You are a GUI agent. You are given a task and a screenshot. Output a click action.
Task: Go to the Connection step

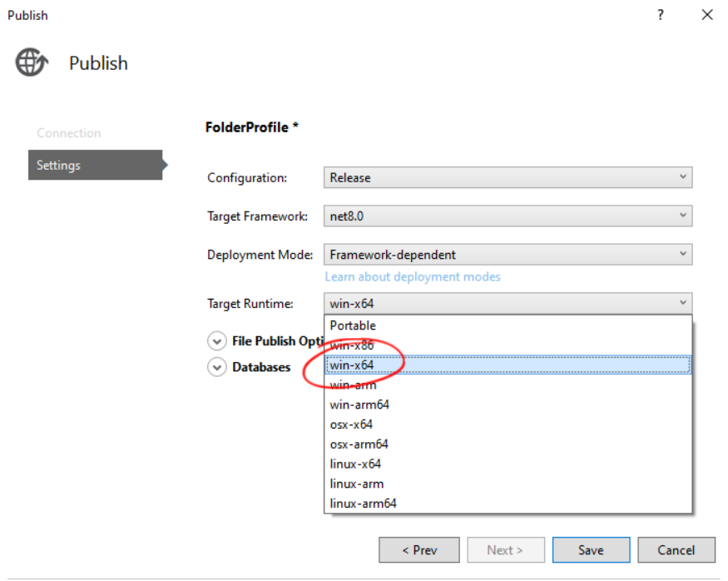[x=69, y=133]
